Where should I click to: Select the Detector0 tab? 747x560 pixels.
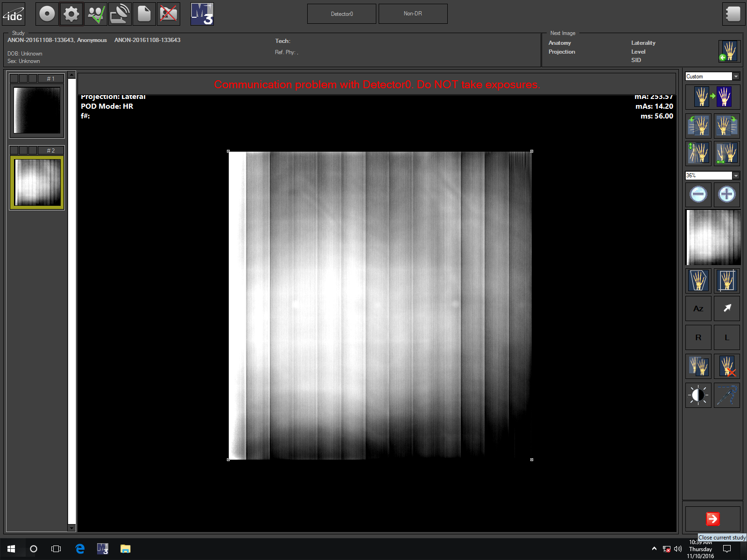tap(342, 14)
